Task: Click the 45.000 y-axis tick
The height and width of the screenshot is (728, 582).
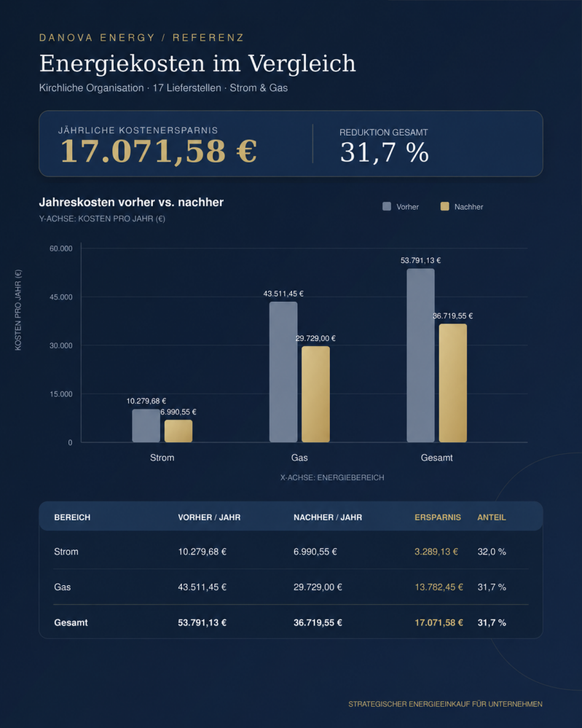Action: coord(61,297)
